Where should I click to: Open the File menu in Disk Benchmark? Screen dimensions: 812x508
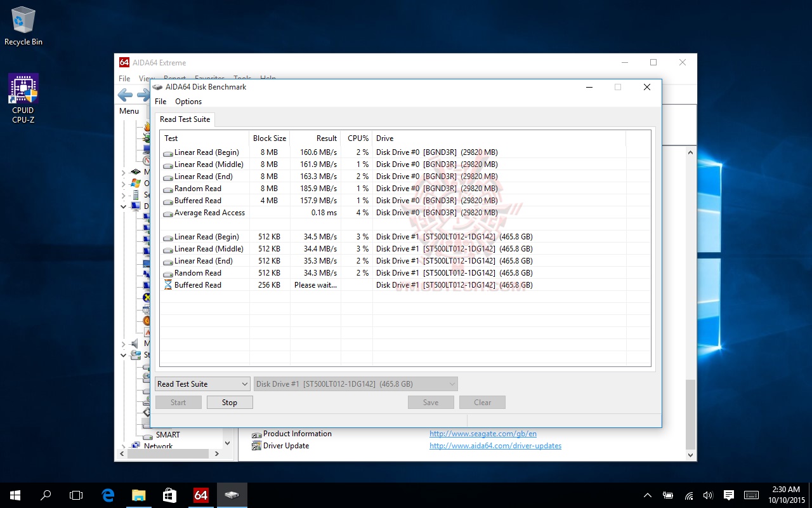point(160,102)
